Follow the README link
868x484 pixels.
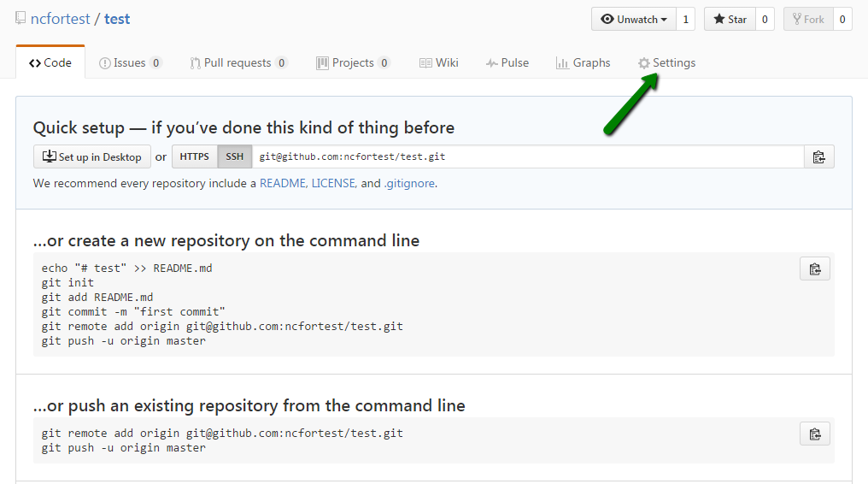click(283, 183)
